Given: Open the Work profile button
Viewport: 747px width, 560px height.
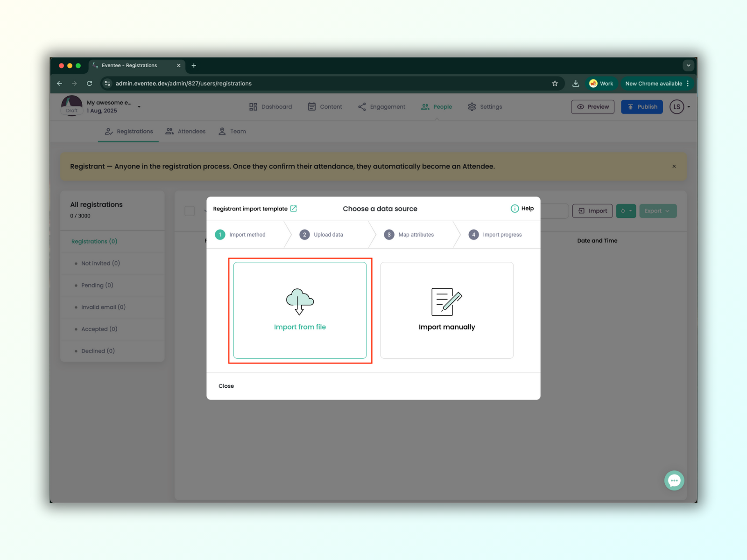Looking at the screenshot, I should coord(601,84).
